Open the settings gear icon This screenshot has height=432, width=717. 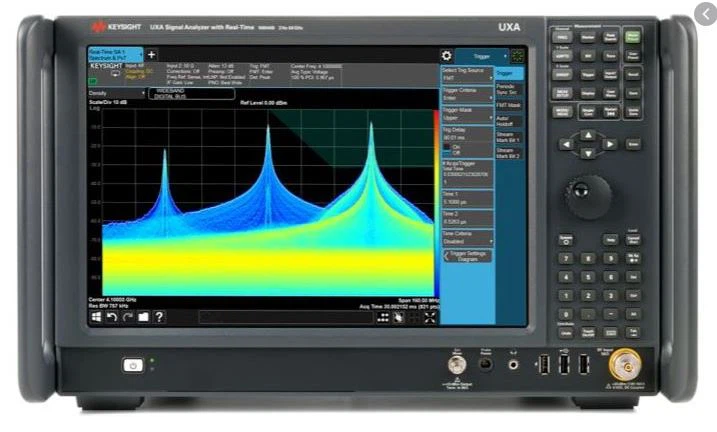(446, 56)
